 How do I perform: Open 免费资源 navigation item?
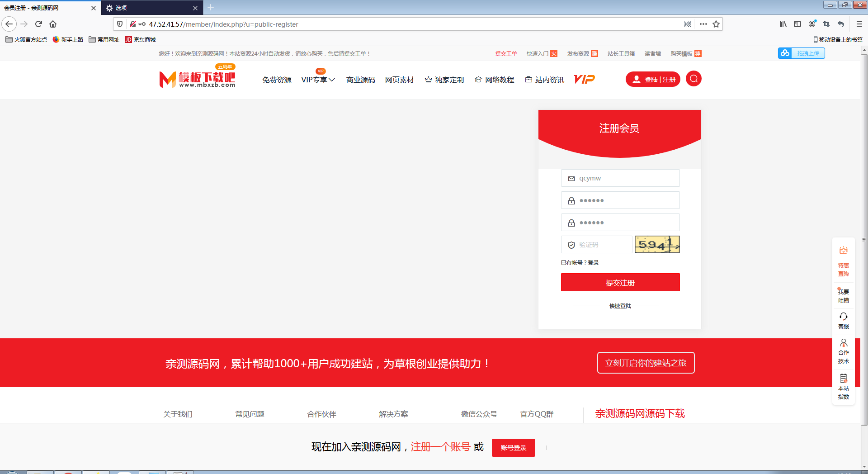click(277, 80)
